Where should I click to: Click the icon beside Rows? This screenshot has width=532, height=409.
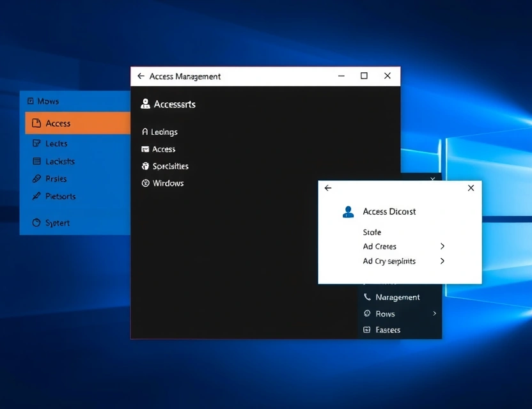point(367,313)
